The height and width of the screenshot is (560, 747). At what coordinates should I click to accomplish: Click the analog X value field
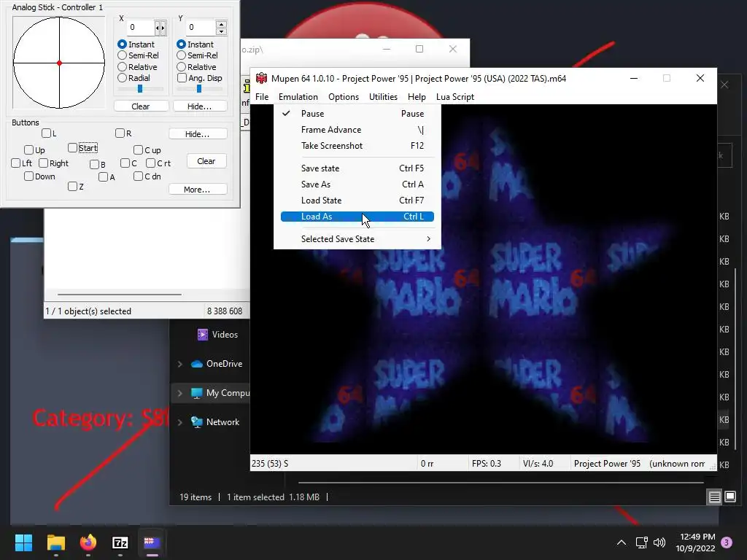pos(141,28)
